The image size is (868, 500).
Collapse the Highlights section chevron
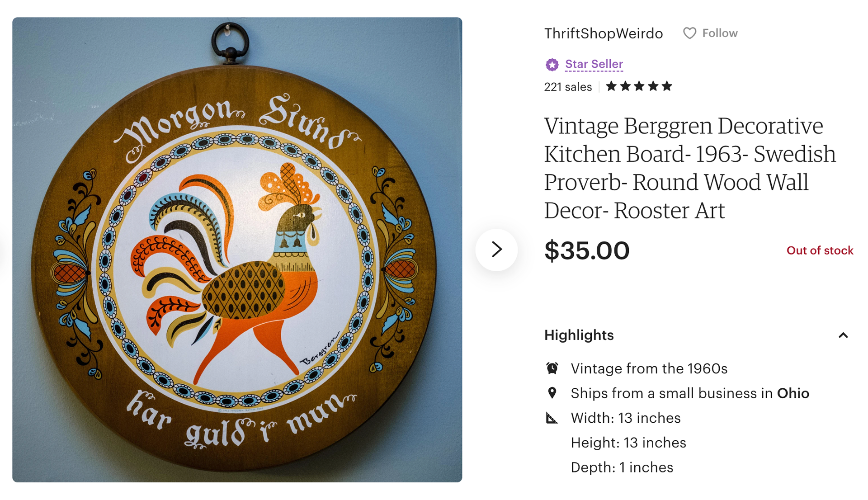pos(843,335)
